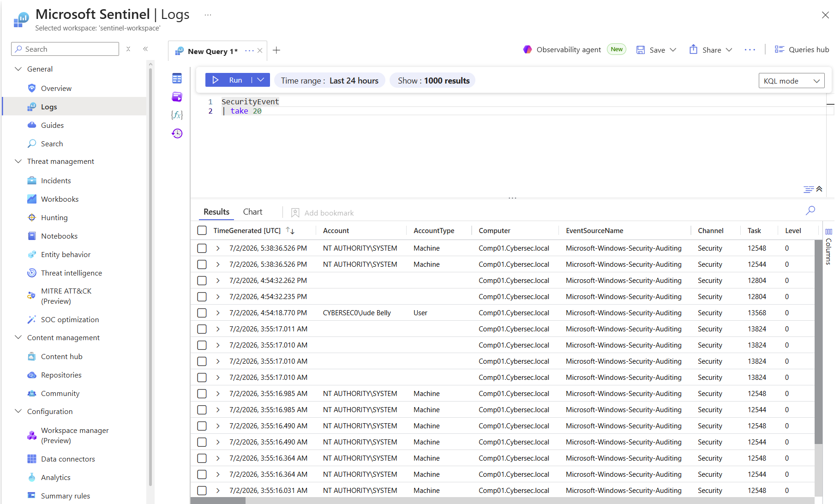Click the Observability agent icon

click(x=527, y=49)
